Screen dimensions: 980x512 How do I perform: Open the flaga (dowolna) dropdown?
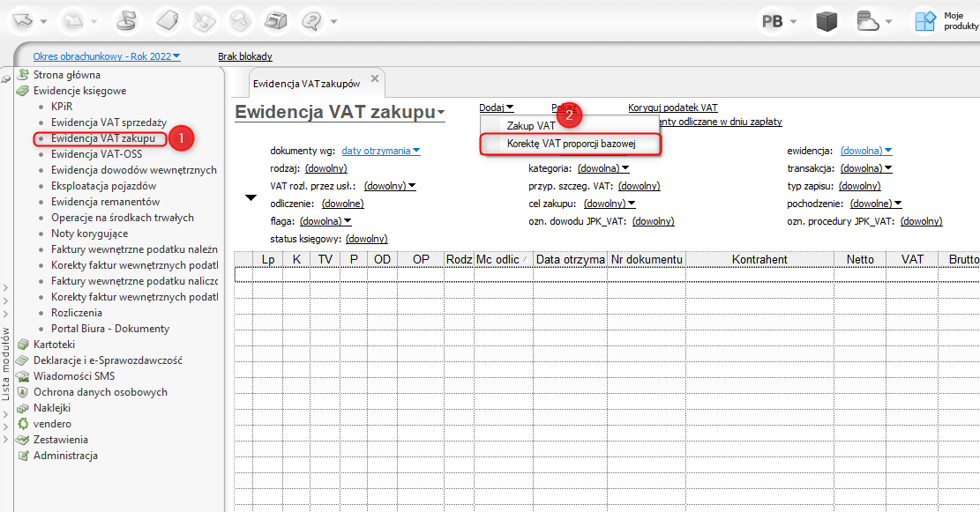[x=325, y=221]
